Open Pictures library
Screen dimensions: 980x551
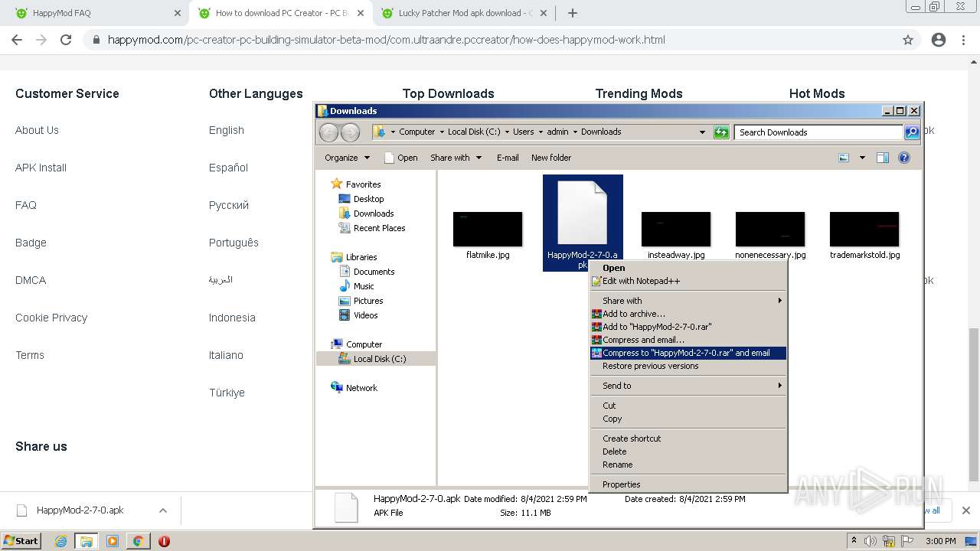point(368,301)
